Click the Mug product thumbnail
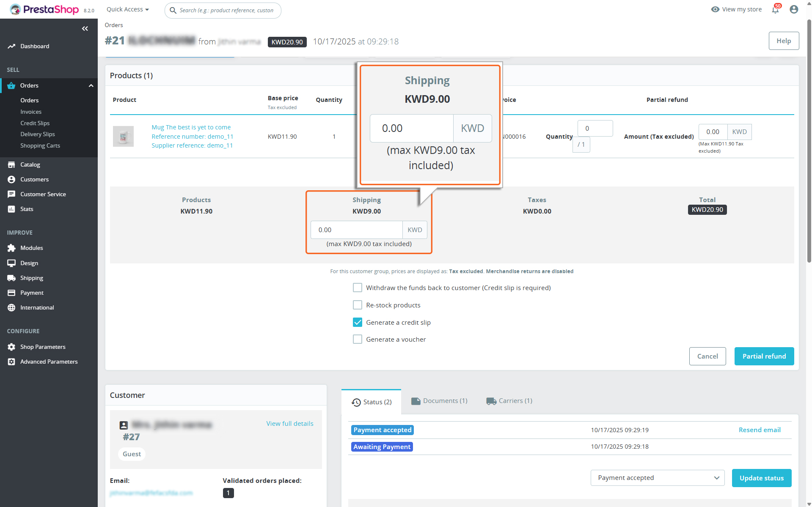 [123, 136]
